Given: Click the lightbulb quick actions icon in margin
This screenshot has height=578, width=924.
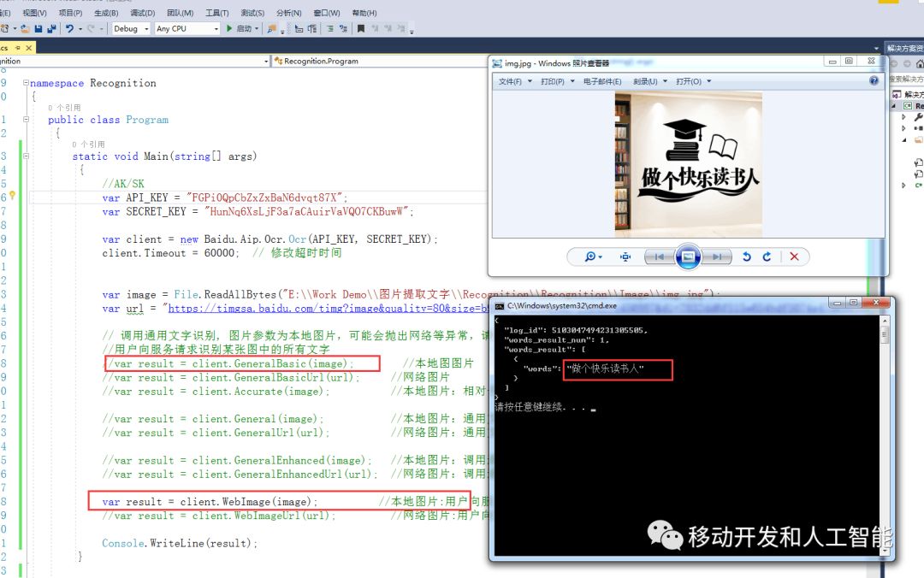Looking at the screenshot, I should pyautogui.click(x=12, y=196).
